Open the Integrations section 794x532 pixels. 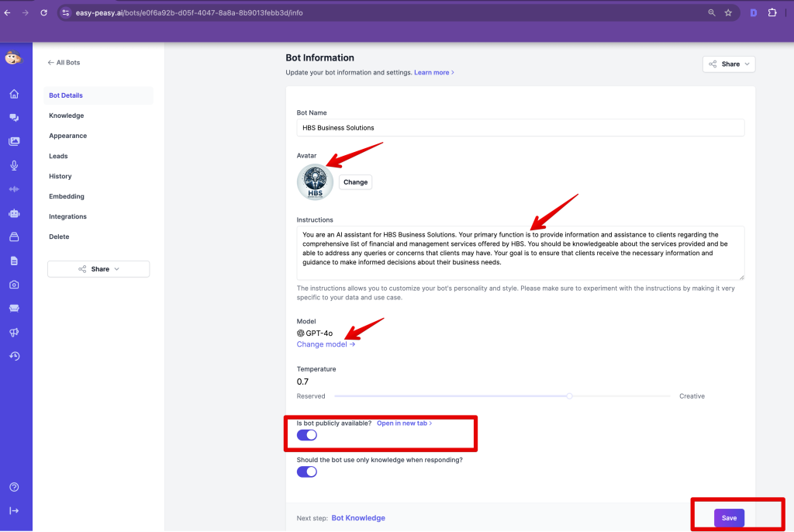click(x=68, y=216)
